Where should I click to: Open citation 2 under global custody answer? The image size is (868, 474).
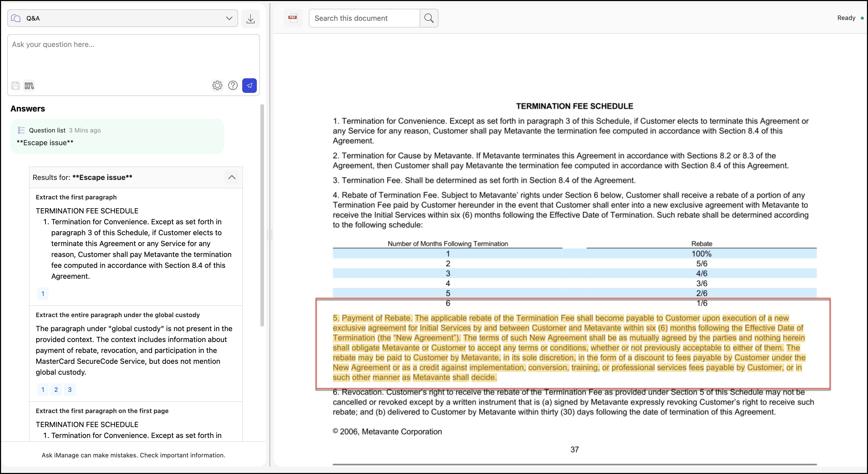[56, 390]
